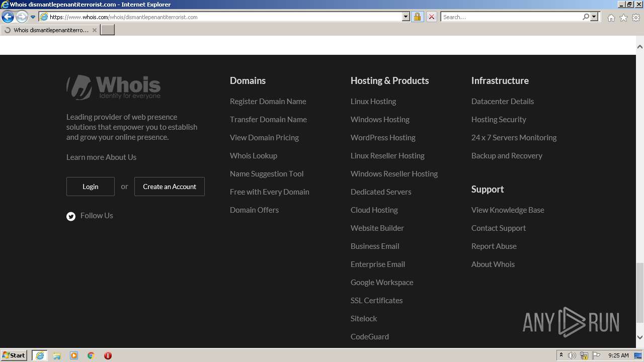Open Linux Hosting link
The image size is (644, 362).
click(x=373, y=101)
